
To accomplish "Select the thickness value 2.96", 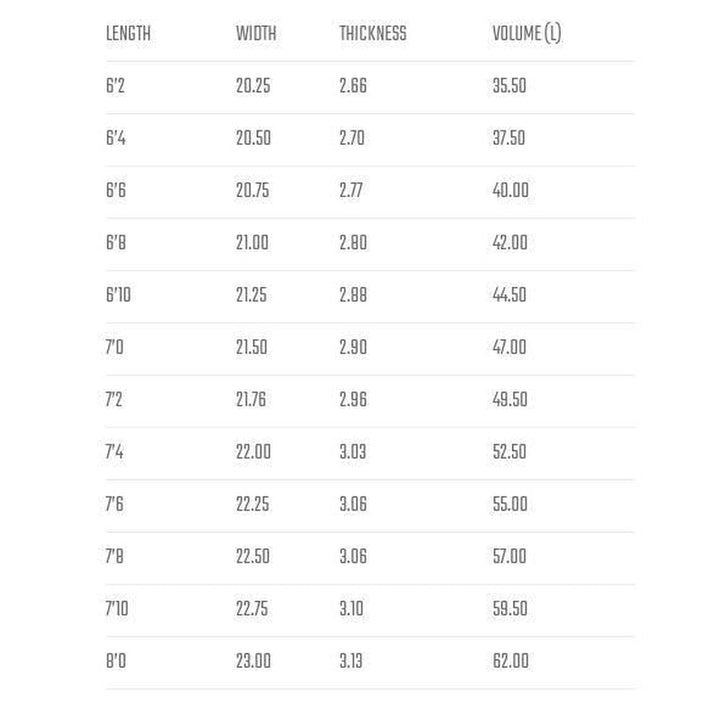I will [353, 399].
